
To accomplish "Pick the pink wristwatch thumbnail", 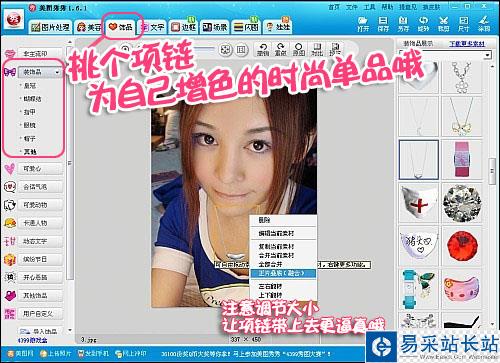I will point(462,160).
